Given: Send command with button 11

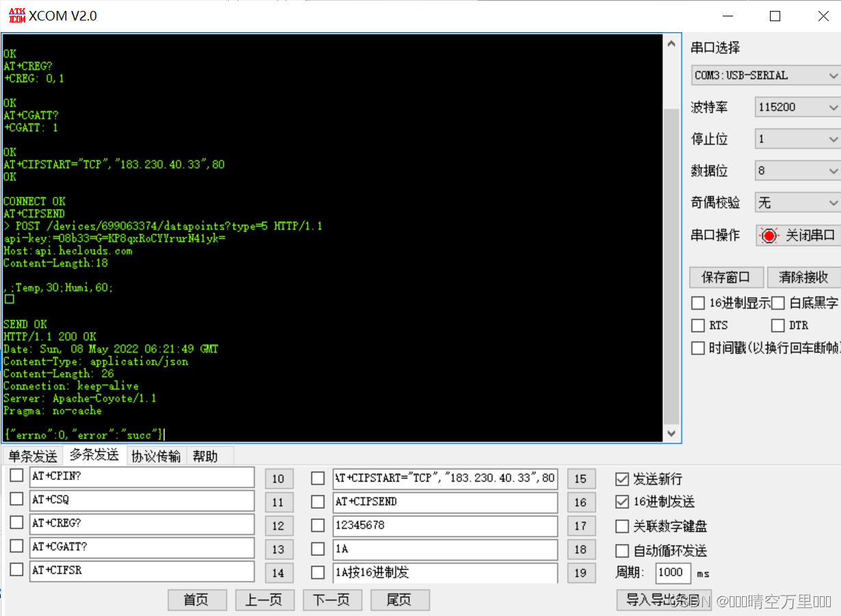Looking at the screenshot, I should coord(279,503).
